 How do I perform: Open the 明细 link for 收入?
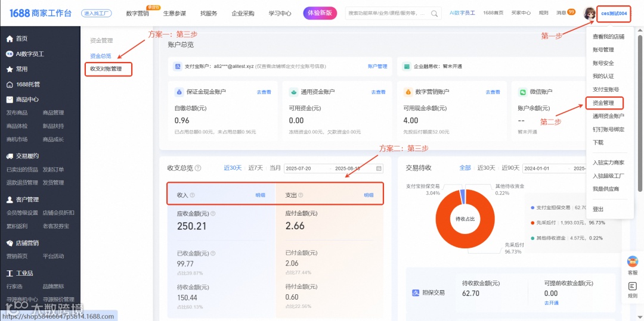pyautogui.click(x=261, y=195)
